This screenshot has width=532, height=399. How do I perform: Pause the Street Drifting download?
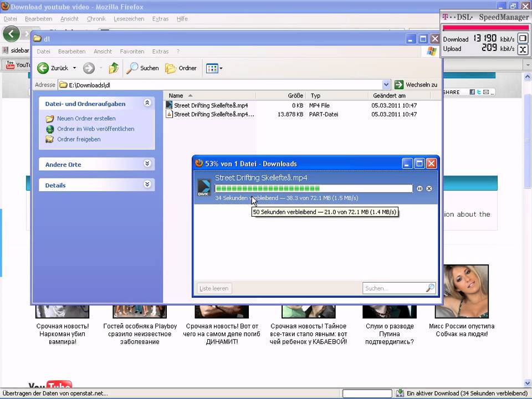click(x=420, y=188)
